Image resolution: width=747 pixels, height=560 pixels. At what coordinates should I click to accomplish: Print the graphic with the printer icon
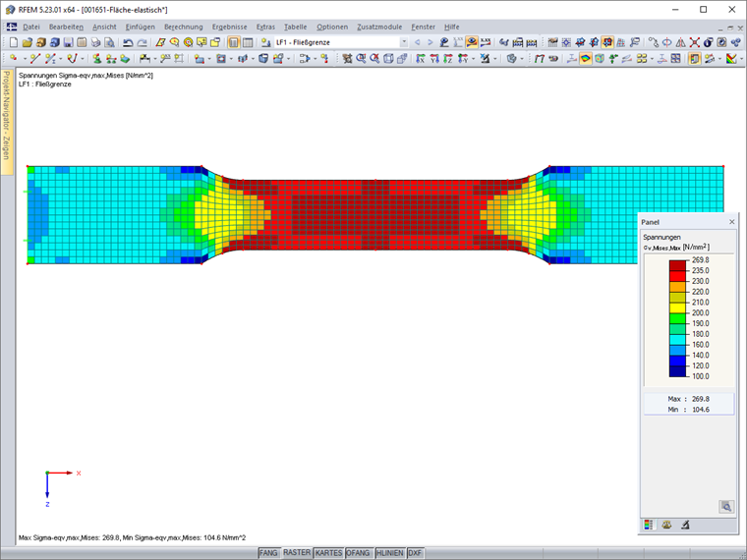point(95,42)
